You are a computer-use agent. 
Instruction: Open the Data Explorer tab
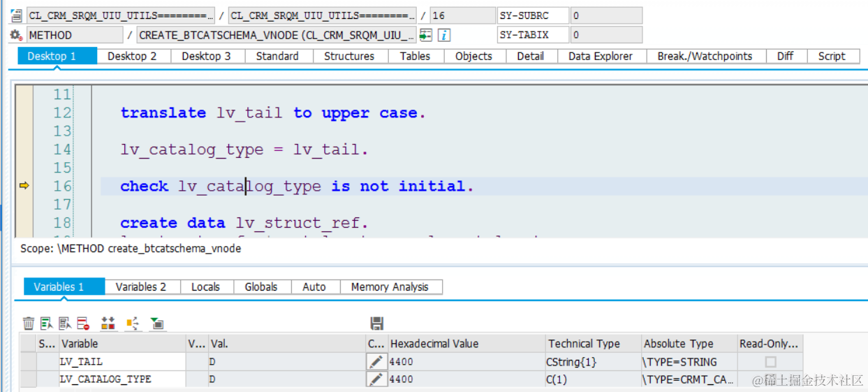point(601,56)
